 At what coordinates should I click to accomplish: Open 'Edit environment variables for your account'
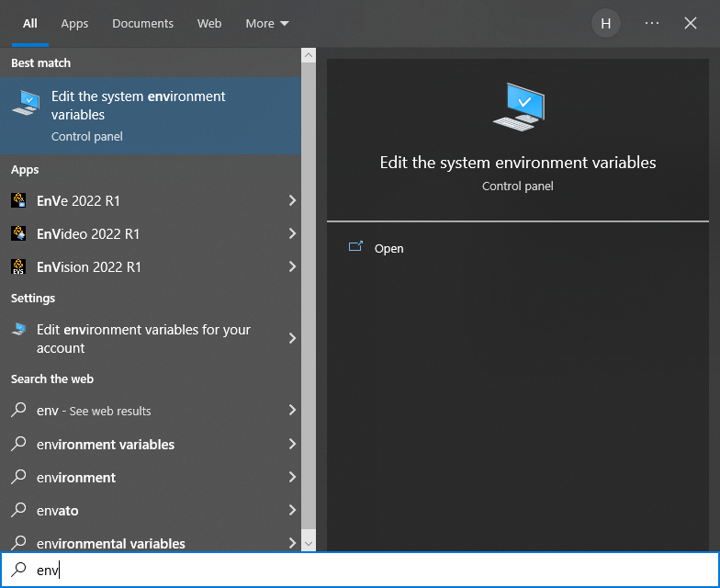coord(151,338)
